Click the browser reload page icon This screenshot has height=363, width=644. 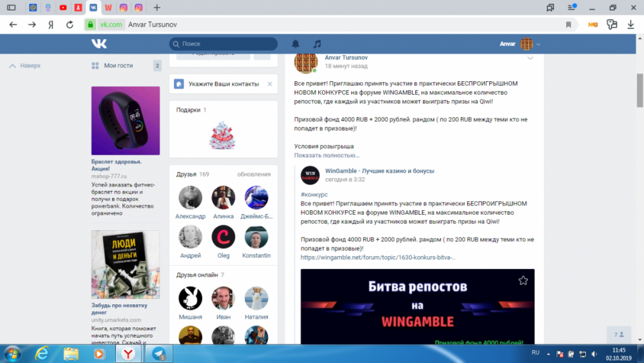tap(70, 25)
